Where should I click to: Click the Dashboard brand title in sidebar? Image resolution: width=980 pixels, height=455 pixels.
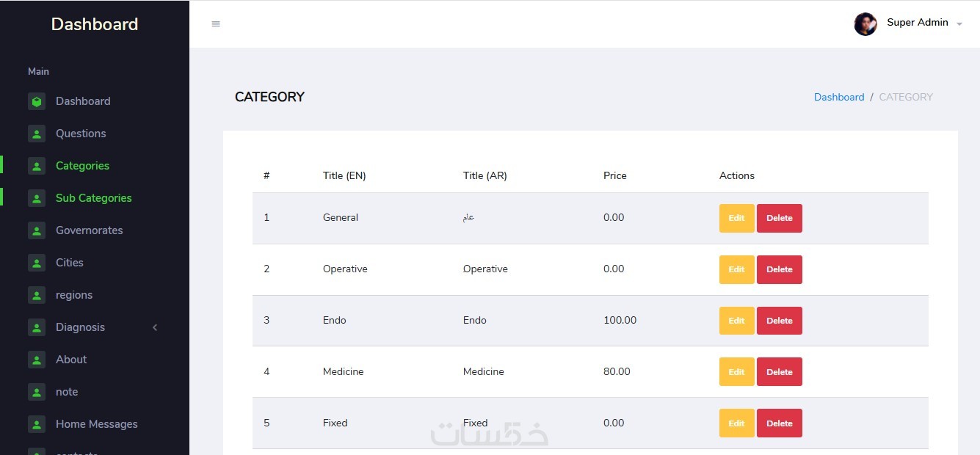tap(95, 24)
